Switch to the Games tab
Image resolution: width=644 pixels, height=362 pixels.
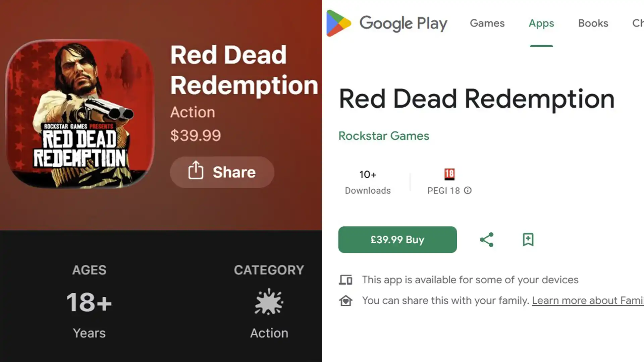click(487, 23)
